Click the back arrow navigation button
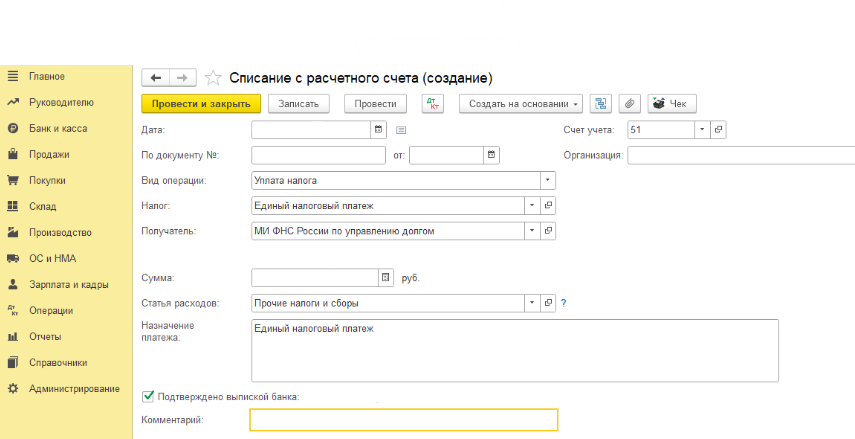Viewport: 855px width, 439px height. point(155,78)
